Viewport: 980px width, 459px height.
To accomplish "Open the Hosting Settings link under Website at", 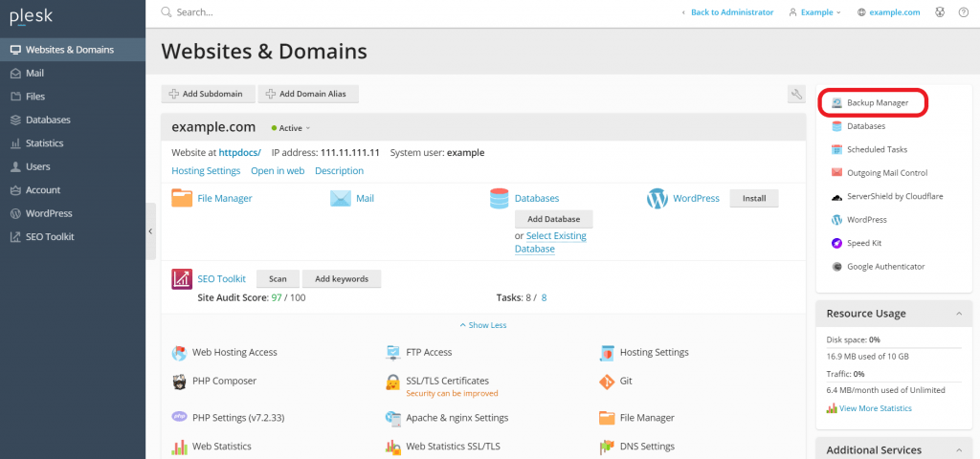I will [206, 170].
